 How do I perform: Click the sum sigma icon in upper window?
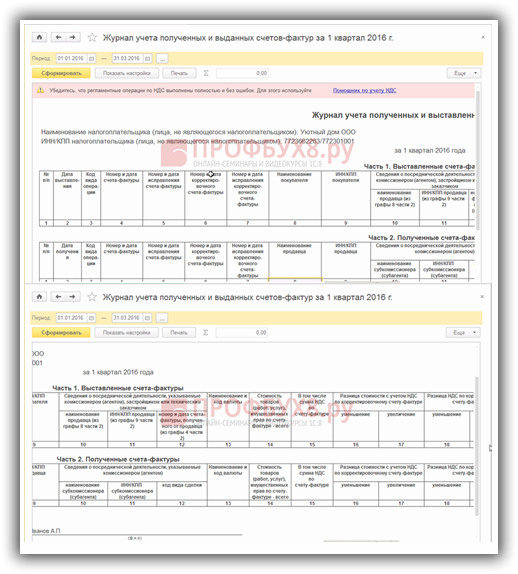(206, 73)
